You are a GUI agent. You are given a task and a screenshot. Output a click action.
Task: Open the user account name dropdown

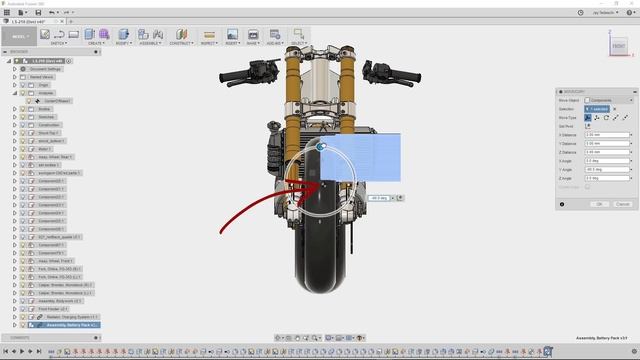(605, 13)
